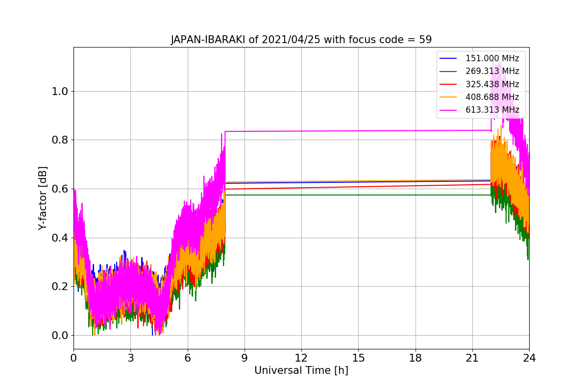Viewport: 588px width, 392px height.
Task: Click x-axis tick label 6
Action: (187, 358)
